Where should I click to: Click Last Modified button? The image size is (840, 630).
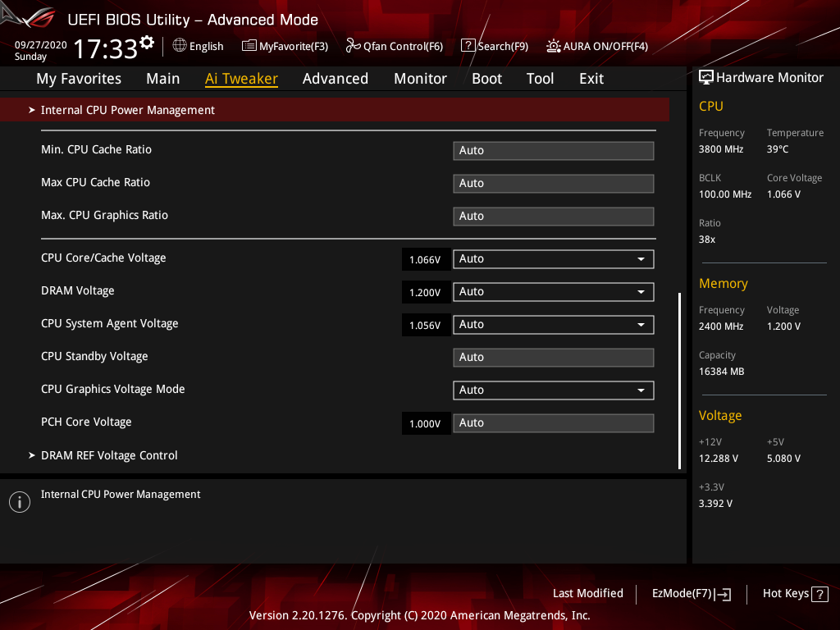coord(587,594)
